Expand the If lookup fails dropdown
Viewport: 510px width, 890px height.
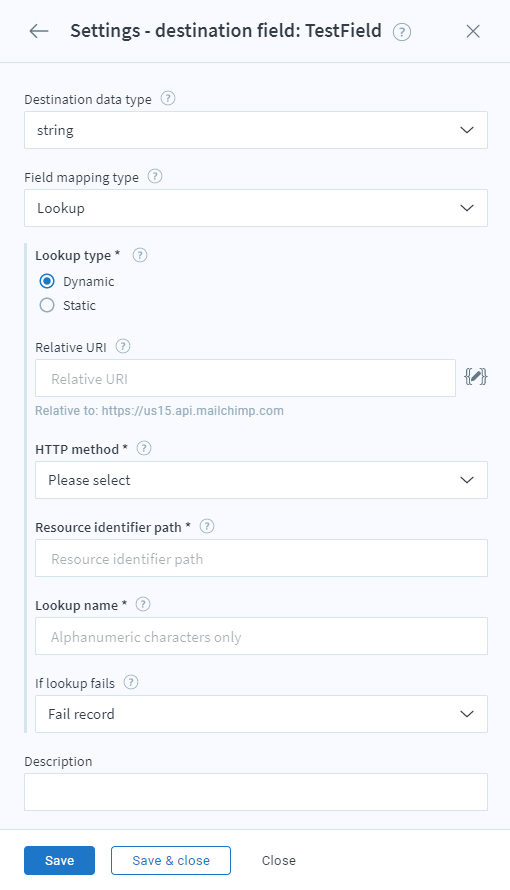tap(261, 713)
